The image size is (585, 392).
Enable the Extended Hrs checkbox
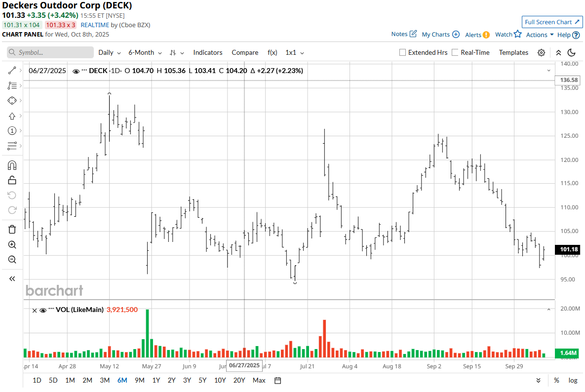[x=402, y=53]
